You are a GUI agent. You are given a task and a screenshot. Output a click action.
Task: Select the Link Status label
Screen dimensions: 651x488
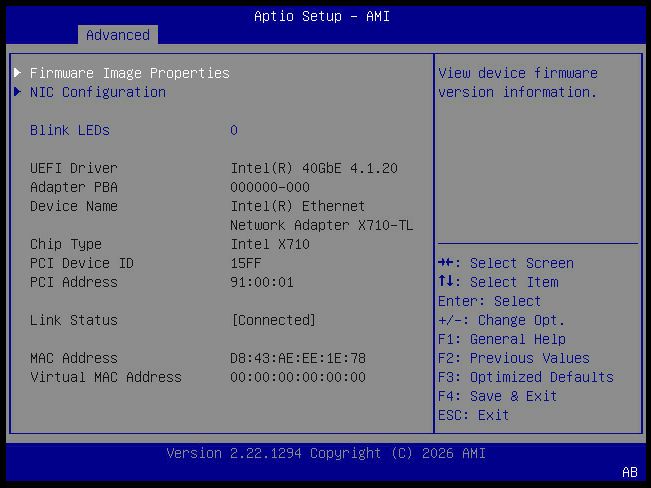tap(73, 320)
